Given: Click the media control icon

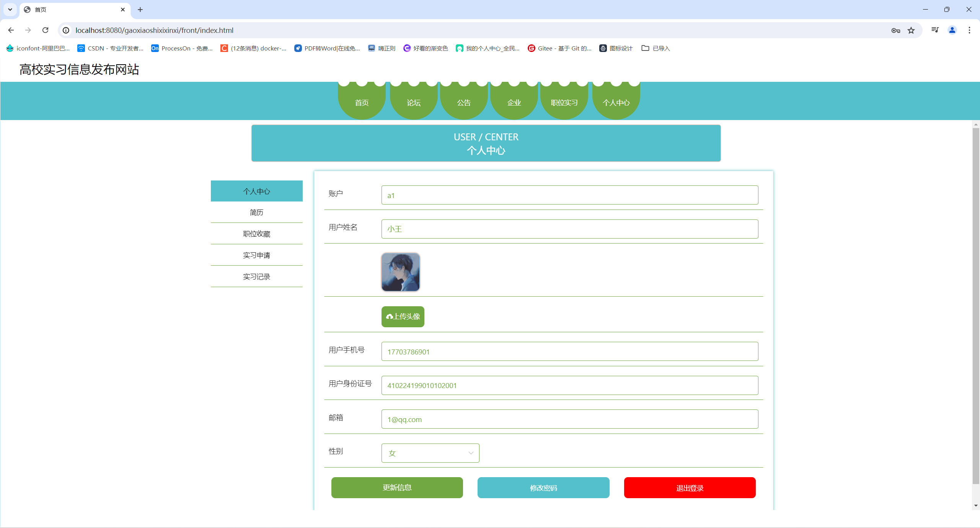Looking at the screenshot, I should tap(935, 30).
